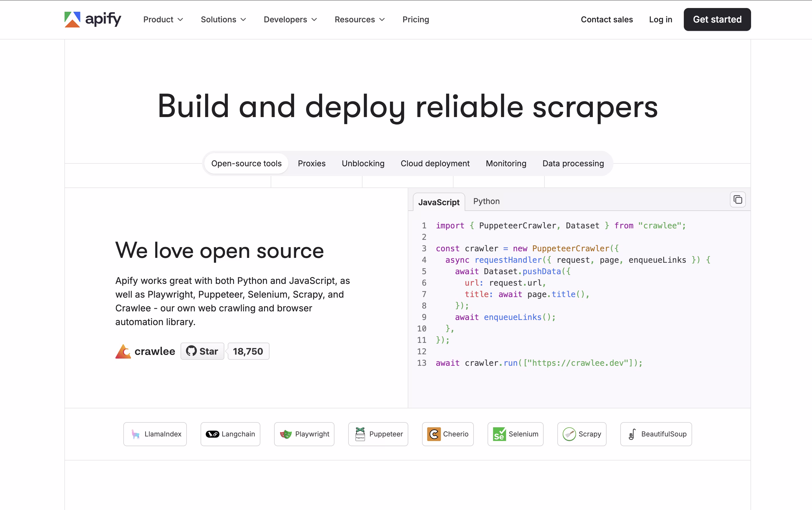Open the Developers nav item
Image resolution: width=812 pixels, height=510 pixels.
click(290, 19)
